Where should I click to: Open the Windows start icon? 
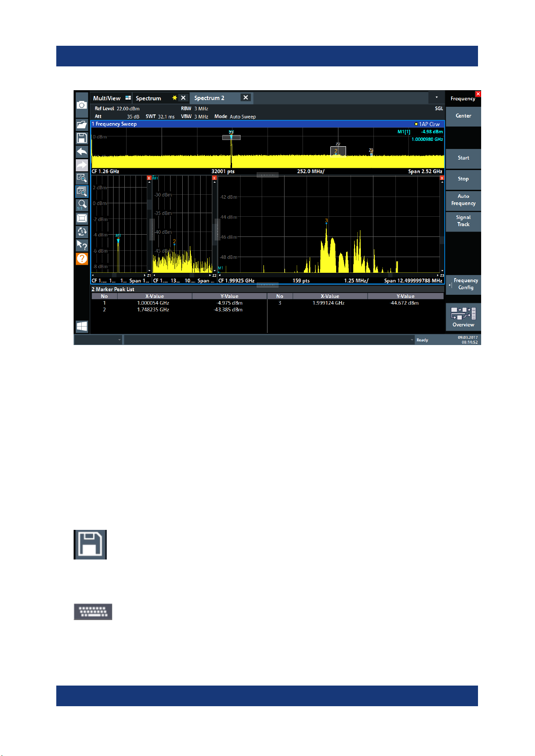(82, 326)
